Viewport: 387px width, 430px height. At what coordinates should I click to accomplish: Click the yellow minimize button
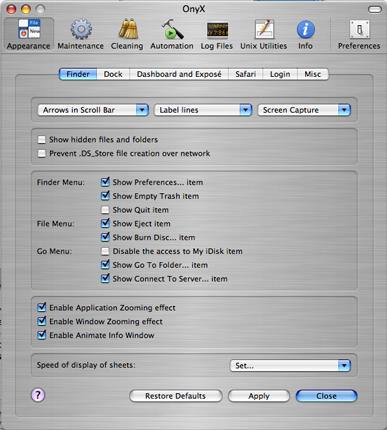26,9
